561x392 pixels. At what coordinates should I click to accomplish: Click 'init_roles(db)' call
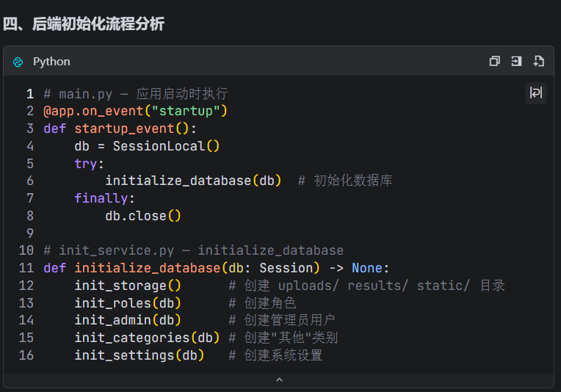click(x=128, y=303)
